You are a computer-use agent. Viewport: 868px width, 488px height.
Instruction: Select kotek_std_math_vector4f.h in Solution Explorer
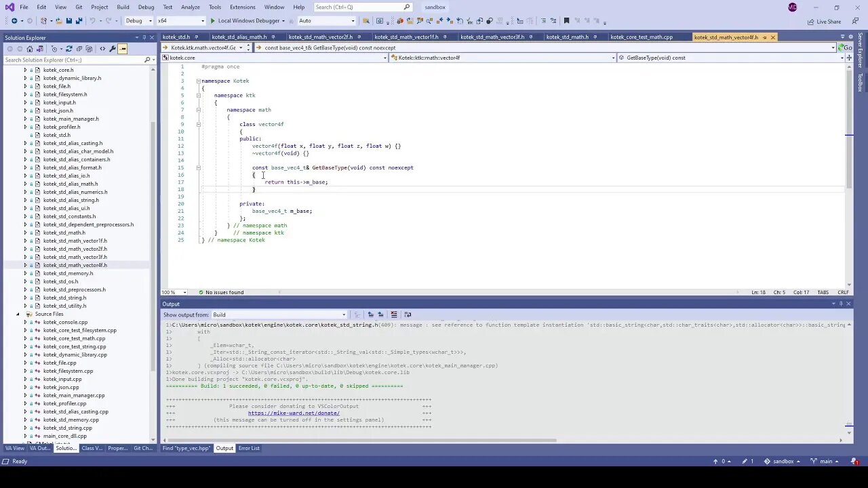point(75,265)
